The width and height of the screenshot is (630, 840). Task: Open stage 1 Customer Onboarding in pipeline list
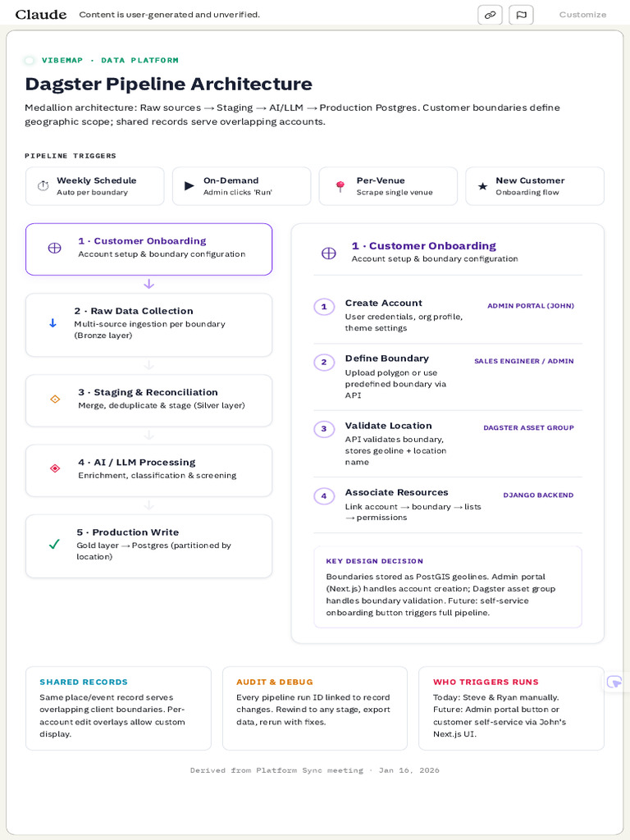[149, 249]
